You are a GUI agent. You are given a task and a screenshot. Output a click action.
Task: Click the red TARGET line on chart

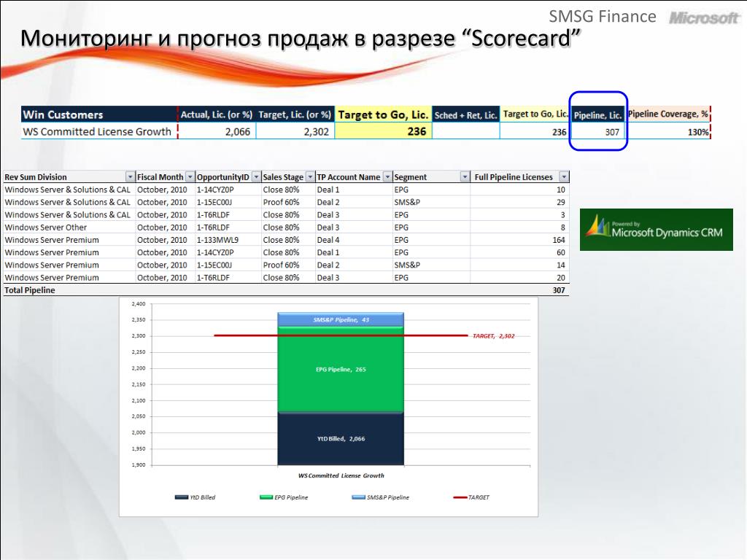pos(341,335)
